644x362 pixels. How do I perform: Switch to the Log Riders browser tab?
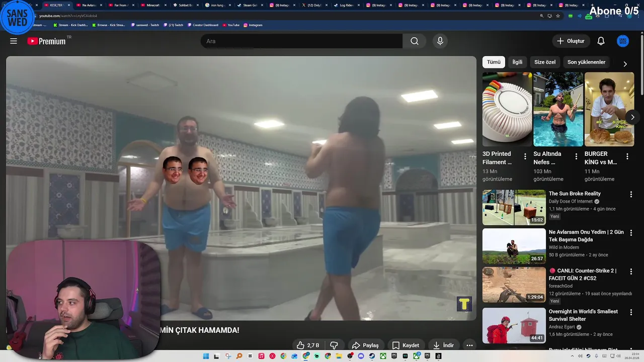pos(346,5)
